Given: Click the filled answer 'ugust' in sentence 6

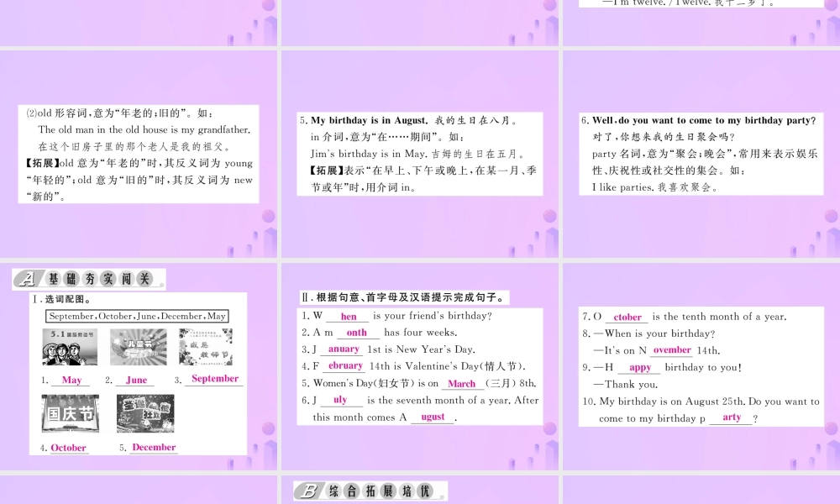Looking at the screenshot, I should pyautogui.click(x=433, y=417).
